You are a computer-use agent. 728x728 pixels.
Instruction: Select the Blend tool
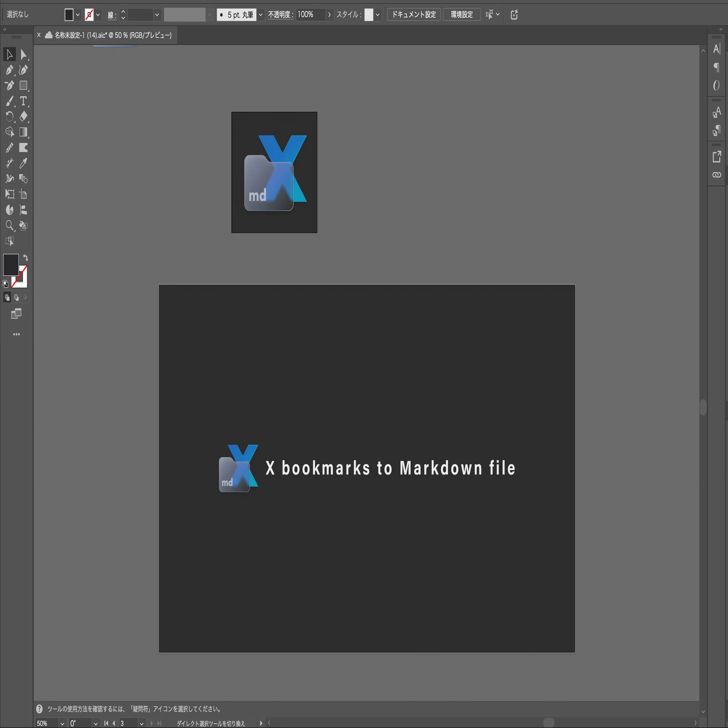[23, 179]
